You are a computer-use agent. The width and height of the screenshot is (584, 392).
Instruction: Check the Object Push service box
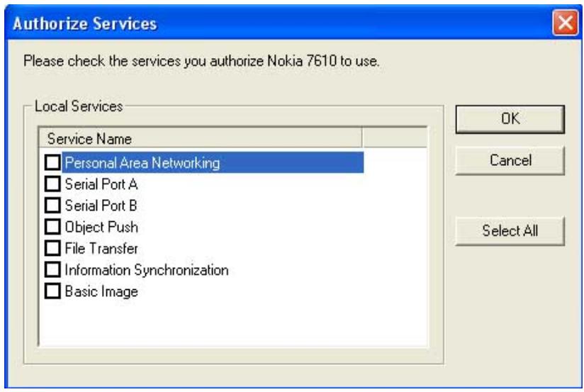tap(52, 227)
